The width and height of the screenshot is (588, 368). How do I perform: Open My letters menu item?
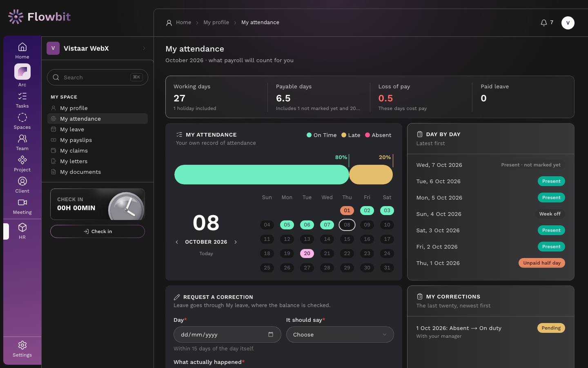click(x=97, y=161)
